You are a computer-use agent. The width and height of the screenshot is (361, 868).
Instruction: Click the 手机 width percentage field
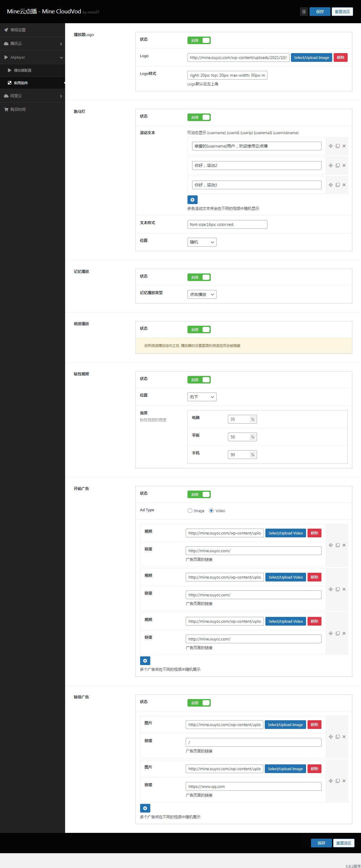coord(242,455)
